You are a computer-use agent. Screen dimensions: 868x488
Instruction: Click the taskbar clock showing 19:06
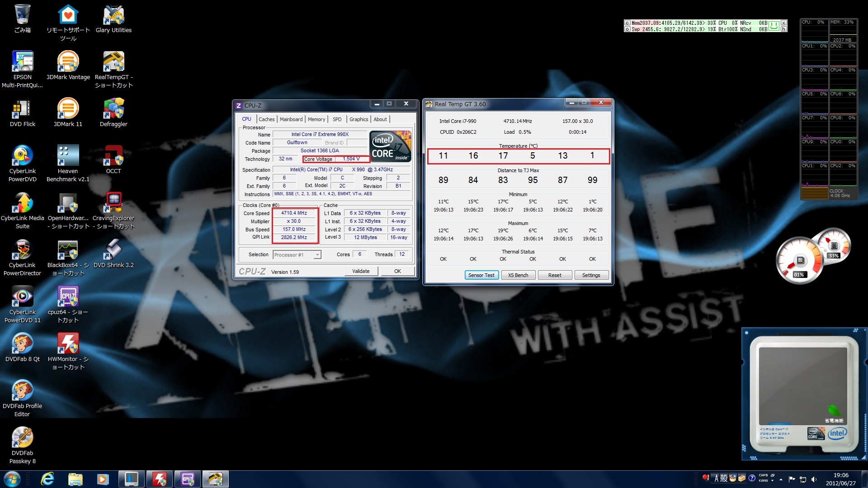coord(840,479)
